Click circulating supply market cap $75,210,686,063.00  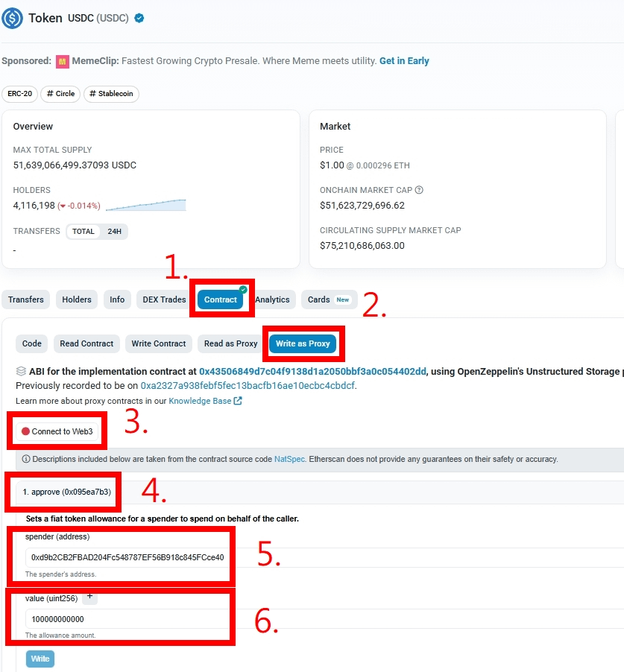362,246
